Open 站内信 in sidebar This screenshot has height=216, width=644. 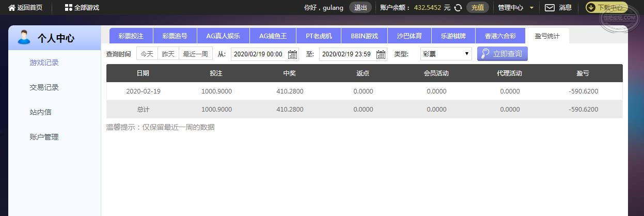(x=41, y=112)
